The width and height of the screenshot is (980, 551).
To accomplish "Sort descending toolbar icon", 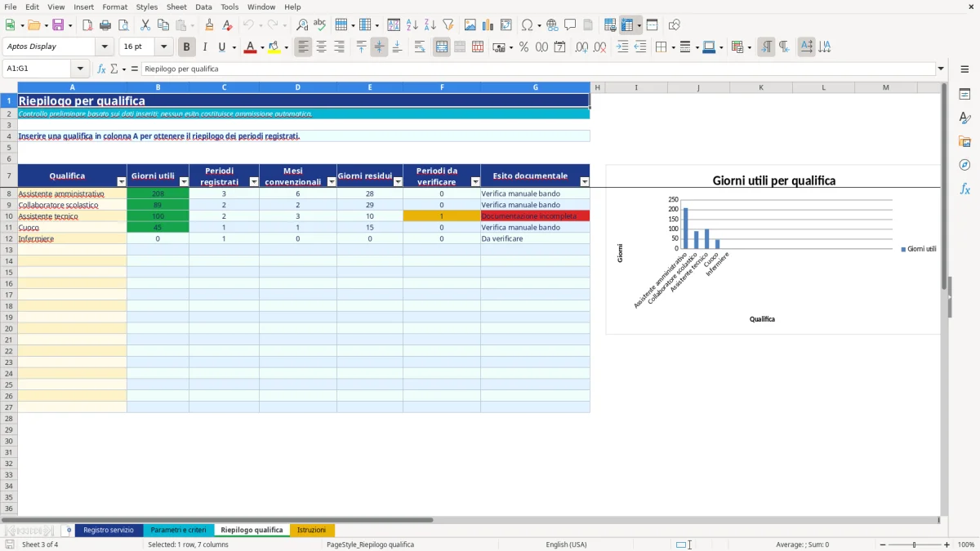I will click(x=430, y=25).
